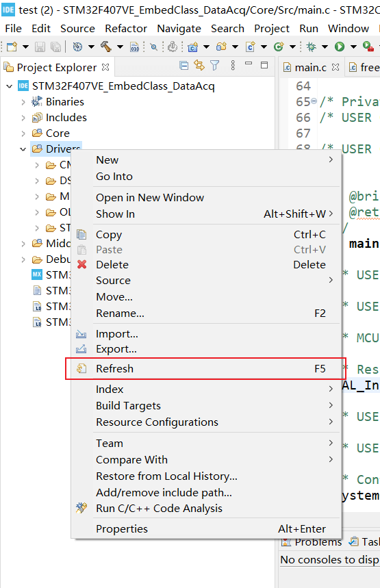Minimize the Project Explorer view panel

pyautogui.click(x=249, y=64)
